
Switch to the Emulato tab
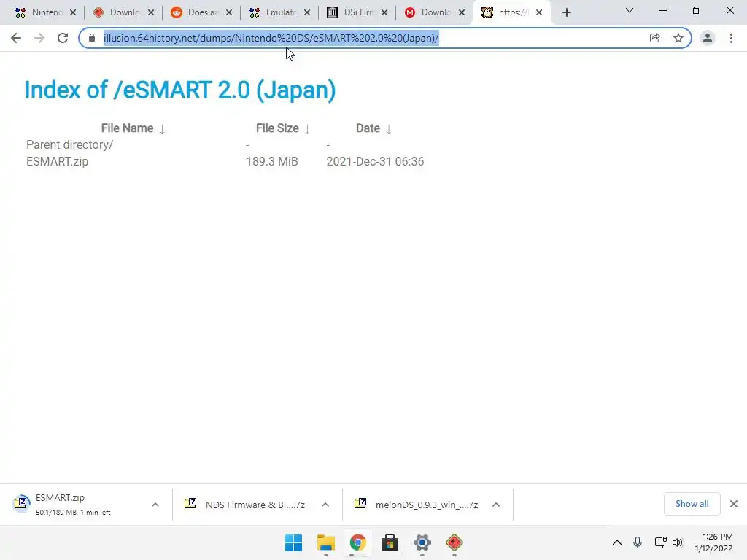[x=279, y=12]
